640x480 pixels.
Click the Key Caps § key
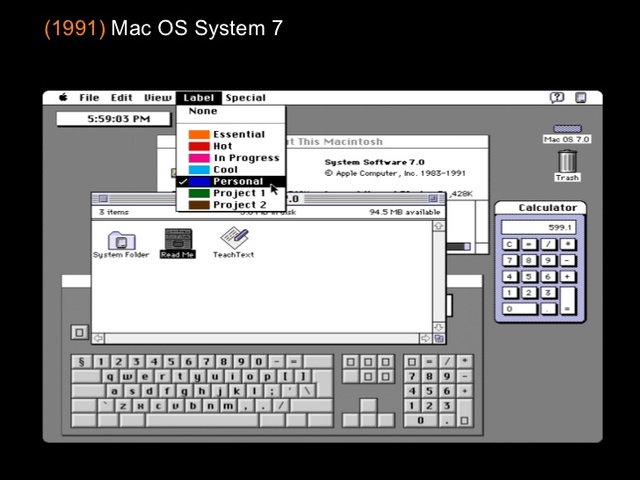[81, 362]
